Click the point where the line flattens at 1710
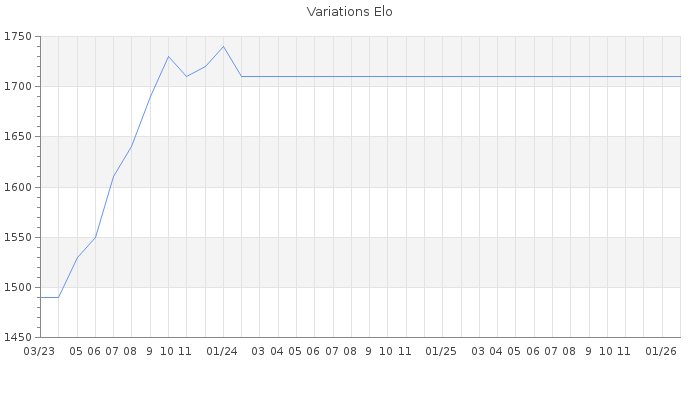 point(241,76)
